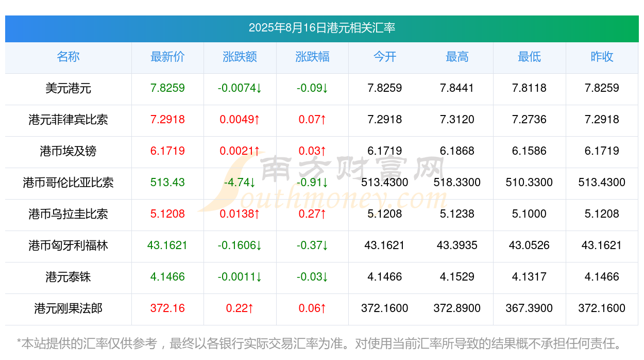Viewport: 644px width, 360px height.
Task: Click latest price 6.1719 for 港币埃及镑
Action: 167,151
